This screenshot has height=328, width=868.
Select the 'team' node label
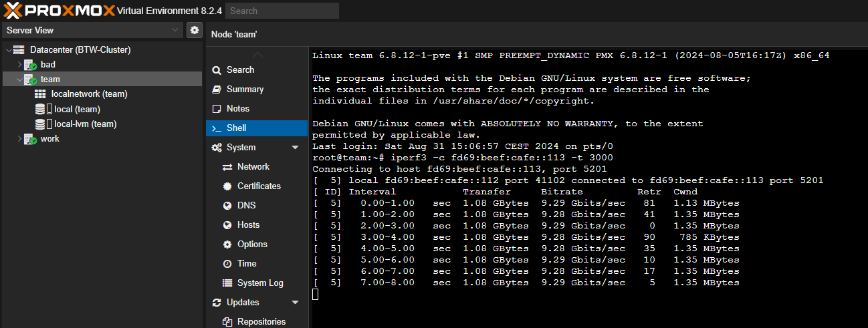click(x=50, y=79)
